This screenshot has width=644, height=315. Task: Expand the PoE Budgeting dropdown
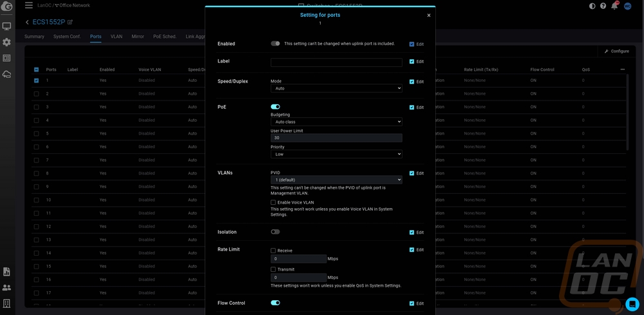click(336, 121)
